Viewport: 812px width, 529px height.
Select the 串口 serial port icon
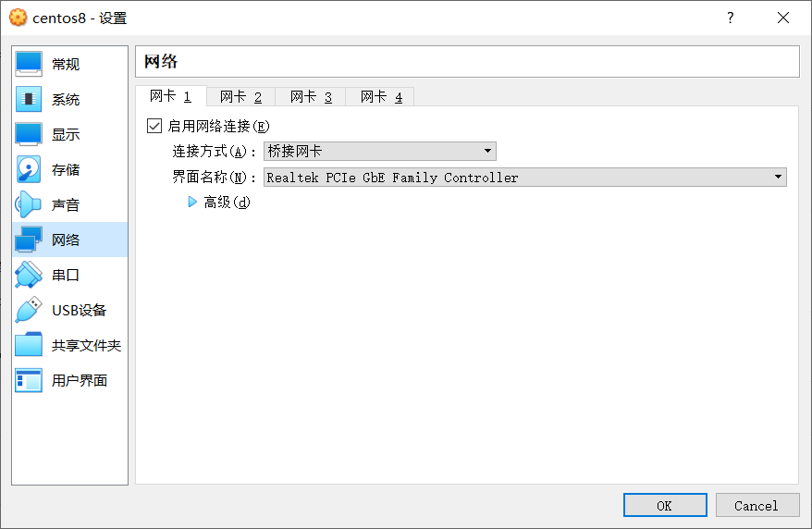point(29,275)
